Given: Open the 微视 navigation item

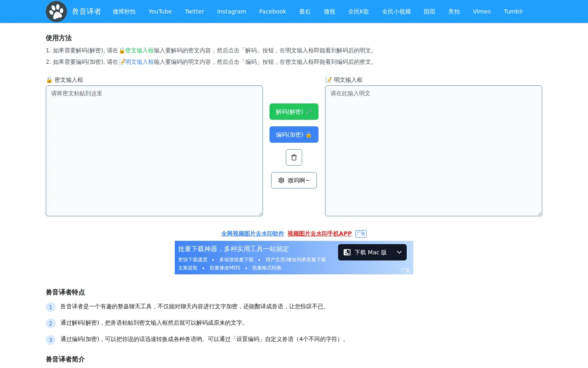Looking at the screenshot, I should [x=330, y=11].
